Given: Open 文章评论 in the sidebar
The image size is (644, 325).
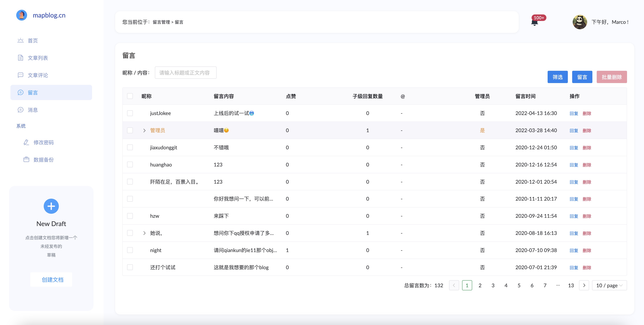Looking at the screenshot, I should point(51,75).
